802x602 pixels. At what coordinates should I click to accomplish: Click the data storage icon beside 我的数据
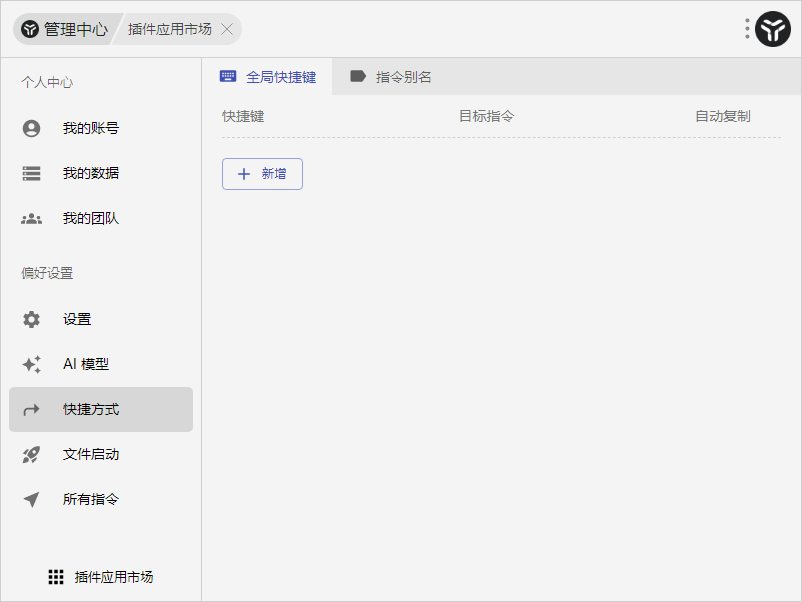click(x=32, y=173)
